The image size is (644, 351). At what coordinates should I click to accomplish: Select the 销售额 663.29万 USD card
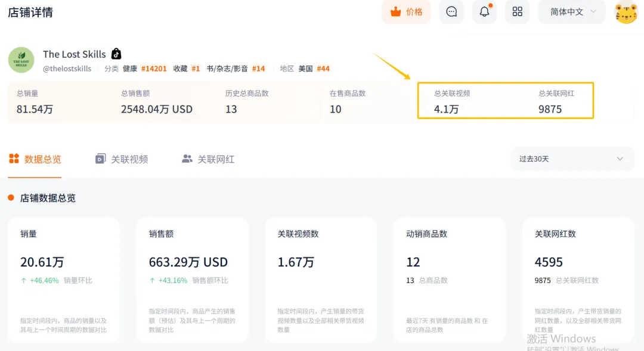click(x=192, y=279)
